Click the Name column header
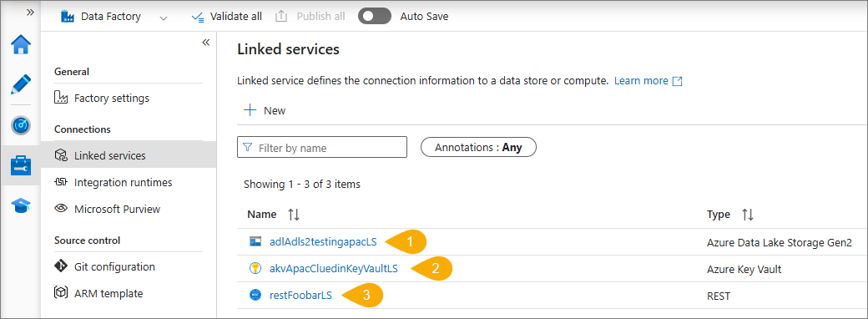This screenshot has height=319, width=868. coord(262,215)
